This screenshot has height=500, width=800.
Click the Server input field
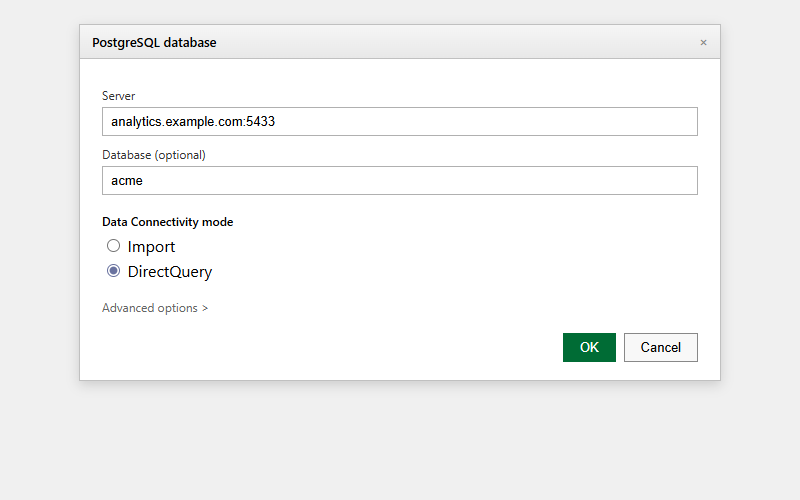coord(399,121)
